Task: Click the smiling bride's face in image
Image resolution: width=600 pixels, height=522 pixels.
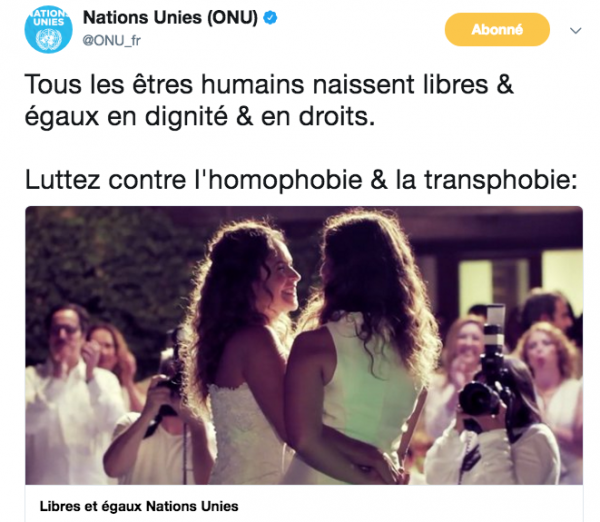Action: click(x=282, y=277)
